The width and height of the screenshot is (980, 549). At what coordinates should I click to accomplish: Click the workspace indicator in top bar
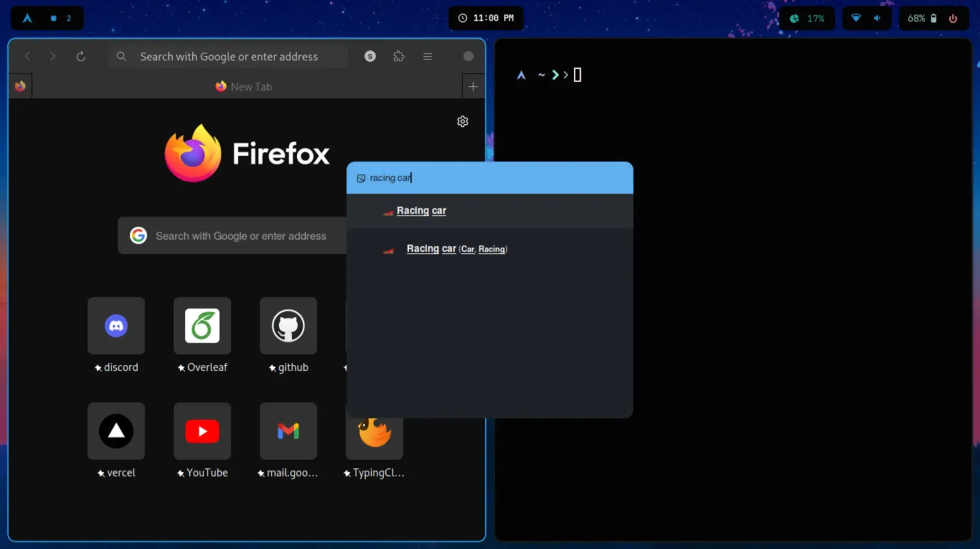coord(61,18)
